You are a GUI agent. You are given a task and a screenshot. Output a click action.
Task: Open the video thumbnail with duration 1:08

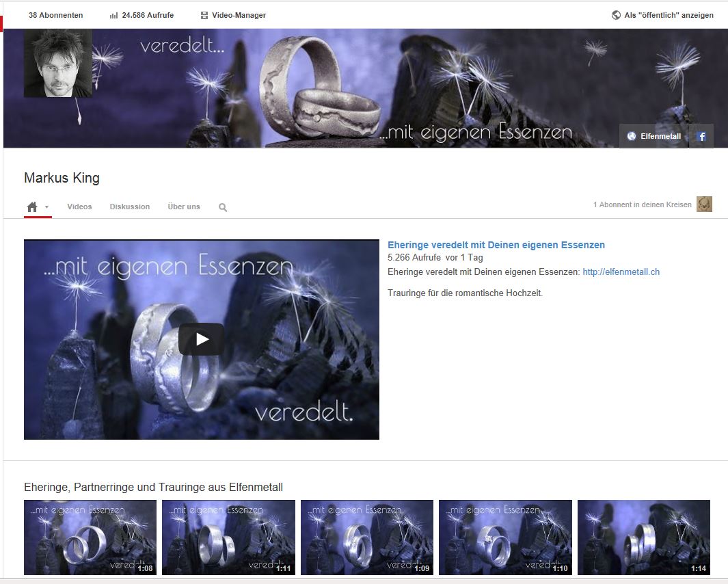coord(90,537)
